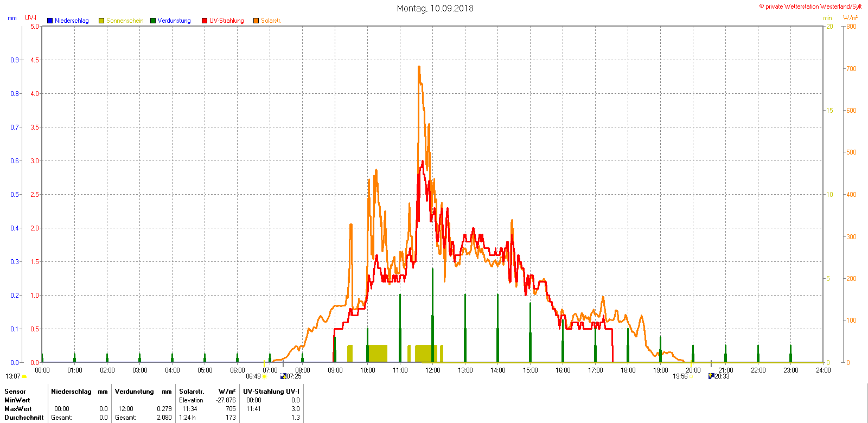Viewport: 868px width, 423px height.
Task: Click the '13:07' time at bottom left
Action: tap(13, 376)
